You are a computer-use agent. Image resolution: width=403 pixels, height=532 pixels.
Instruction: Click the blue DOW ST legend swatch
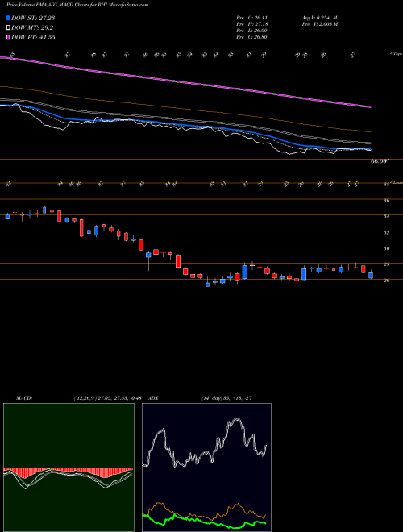click(8, 18)
